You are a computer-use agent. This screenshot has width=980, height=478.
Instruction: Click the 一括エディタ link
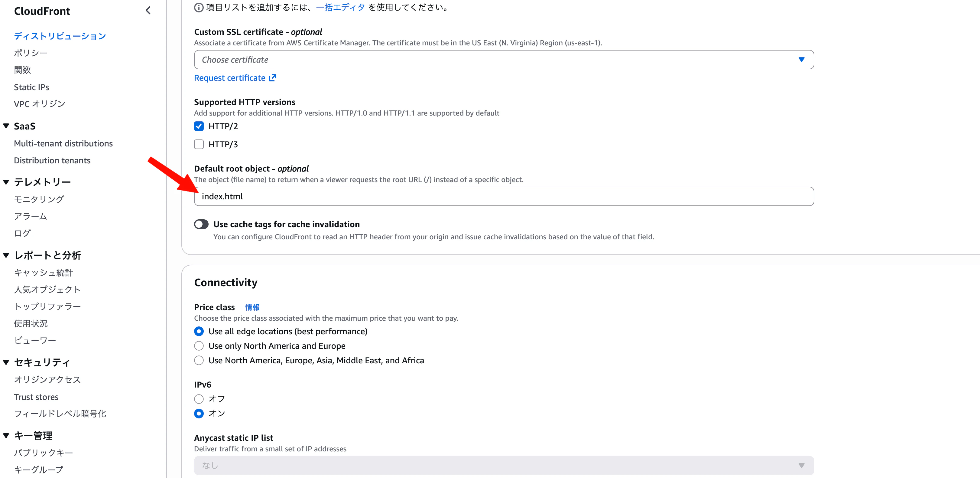pyautogui.click(x=340, y=8)
